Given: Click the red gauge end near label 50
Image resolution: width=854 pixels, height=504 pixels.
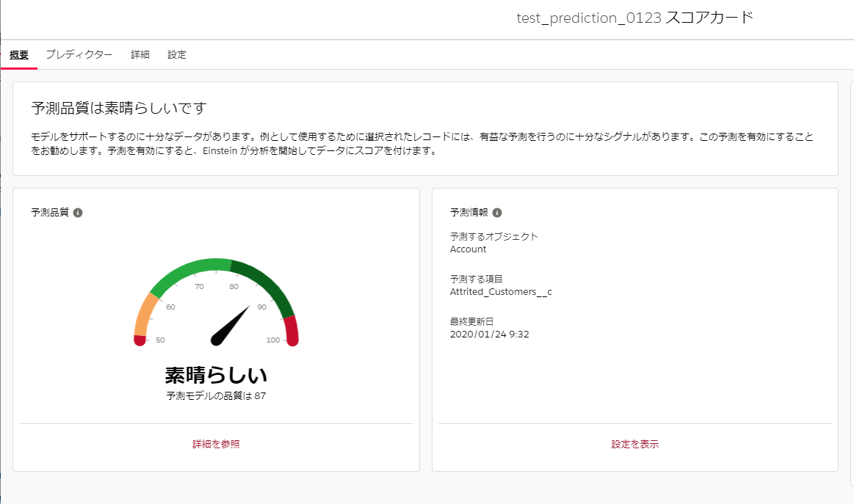Looking at the screenshot, I should pos(140,340).
